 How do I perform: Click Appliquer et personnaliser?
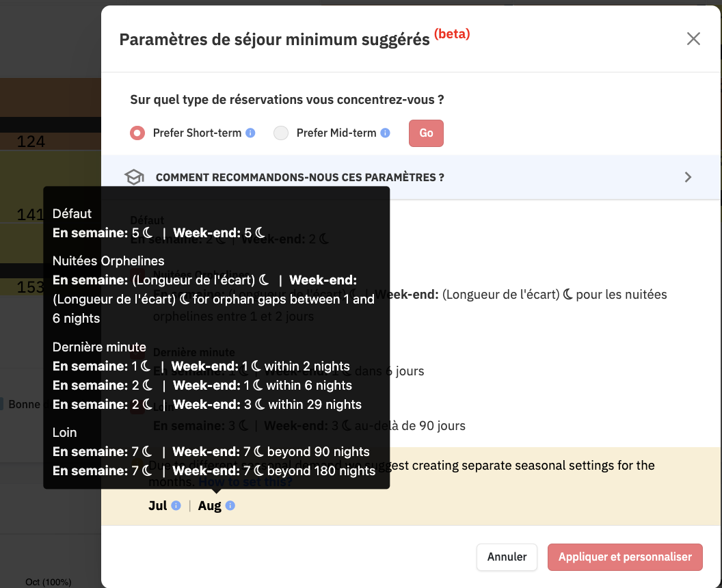coord(625,557)
